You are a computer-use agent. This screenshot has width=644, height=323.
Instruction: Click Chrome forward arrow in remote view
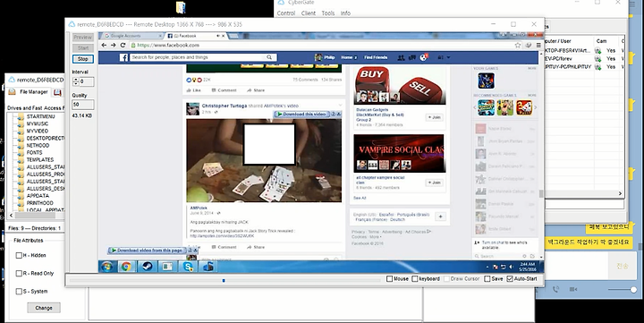point(114,46)
